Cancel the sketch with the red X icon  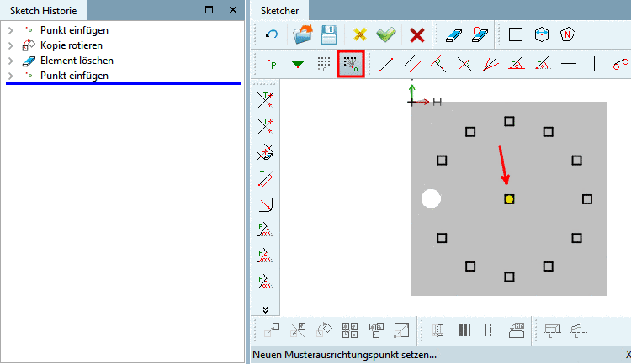[x=417, y=35]
